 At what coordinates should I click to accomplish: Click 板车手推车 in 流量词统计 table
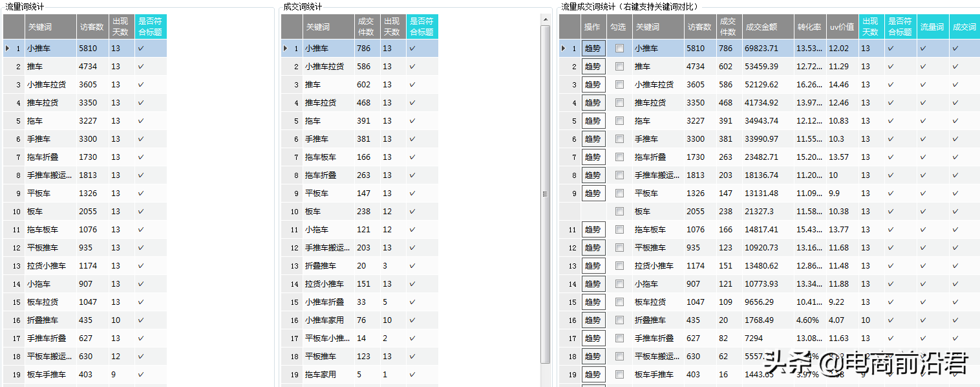[x=50, y=375]
